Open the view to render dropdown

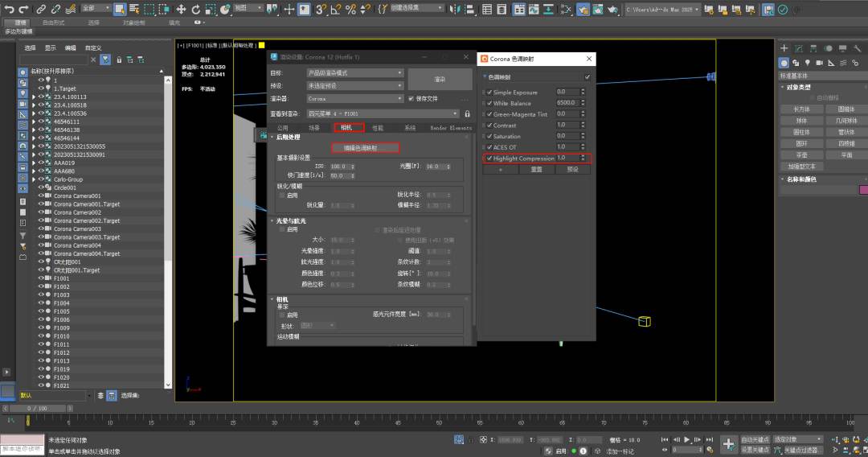pyautogui.click(x=383, y=113)
